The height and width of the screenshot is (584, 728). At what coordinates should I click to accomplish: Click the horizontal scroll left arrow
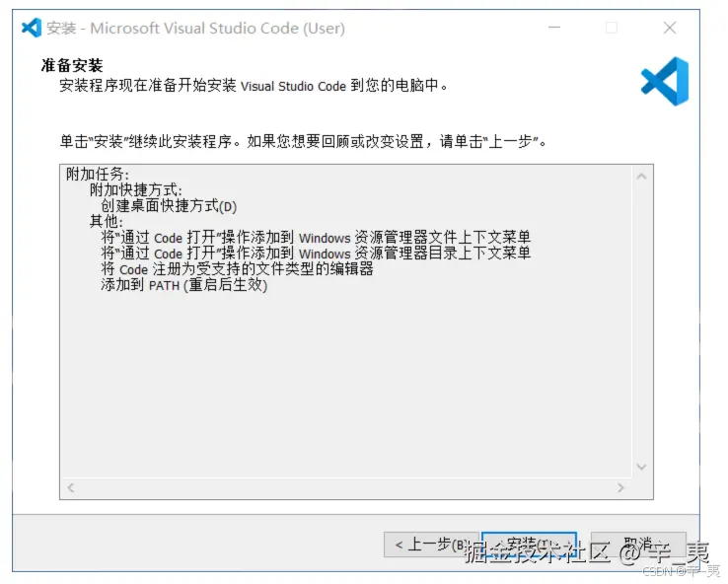tap(71, 487)
